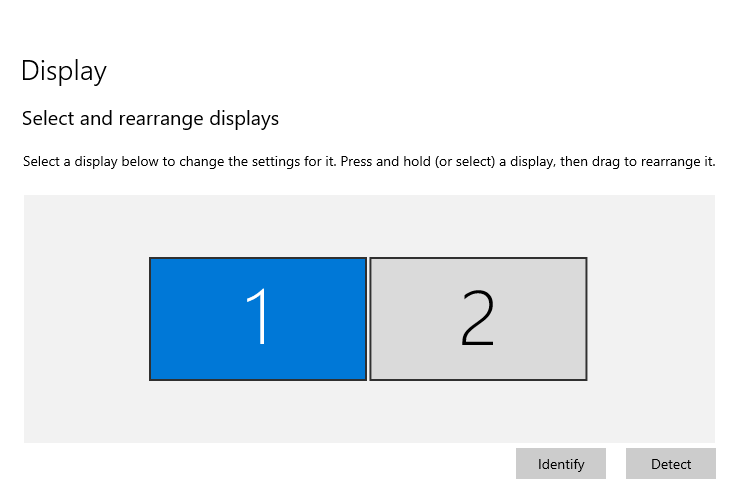Choose the blue highlighted monitor rectangle
The height and width of the screenshot is (503, 751).
click(x=258, y=319)
